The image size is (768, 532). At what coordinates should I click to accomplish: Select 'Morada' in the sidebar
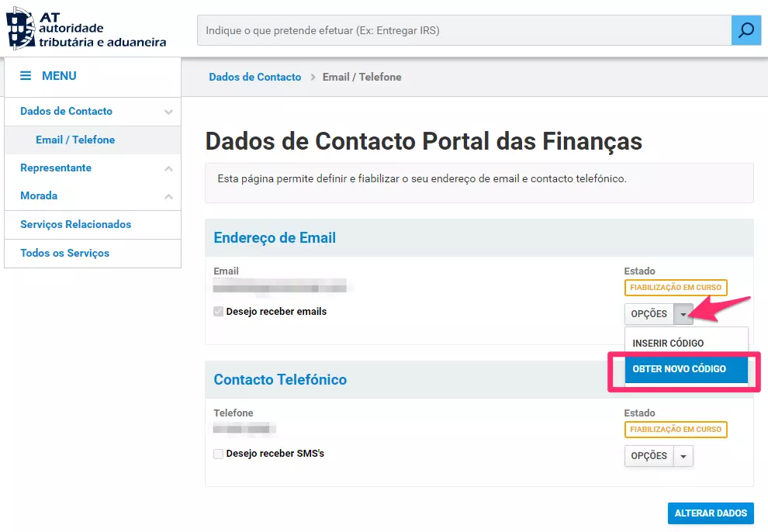click(39, 195)
